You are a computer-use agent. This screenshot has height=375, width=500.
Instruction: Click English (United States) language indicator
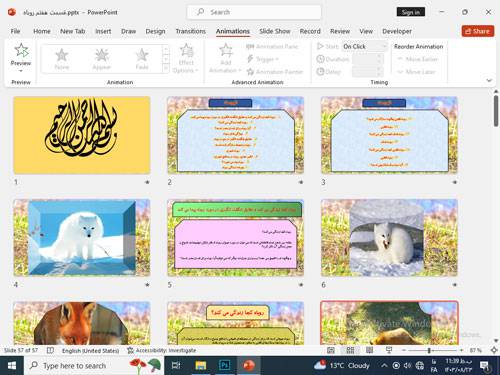90,351
